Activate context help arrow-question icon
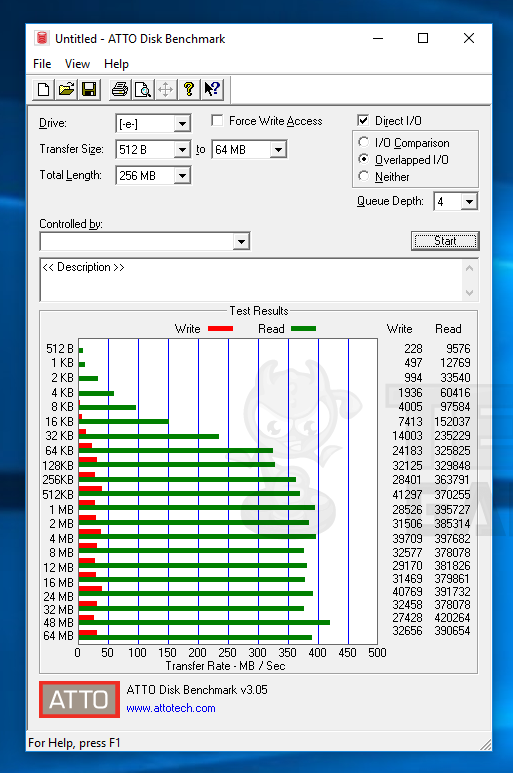513x773 pixels. pyautogui.click(x=212, y=89)
